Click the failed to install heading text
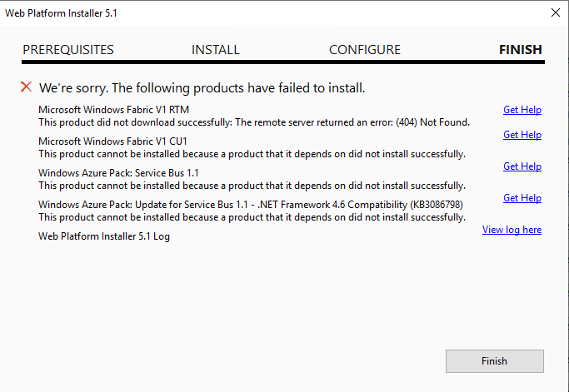Viewport: 569px width, 392px height. click(x=202, y=87)
